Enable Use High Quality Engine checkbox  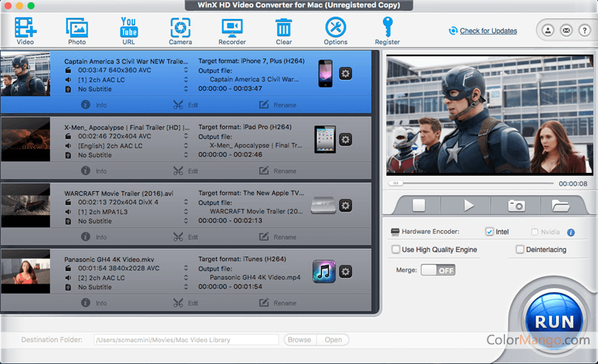pyautogui.click(x=396, y=249)
